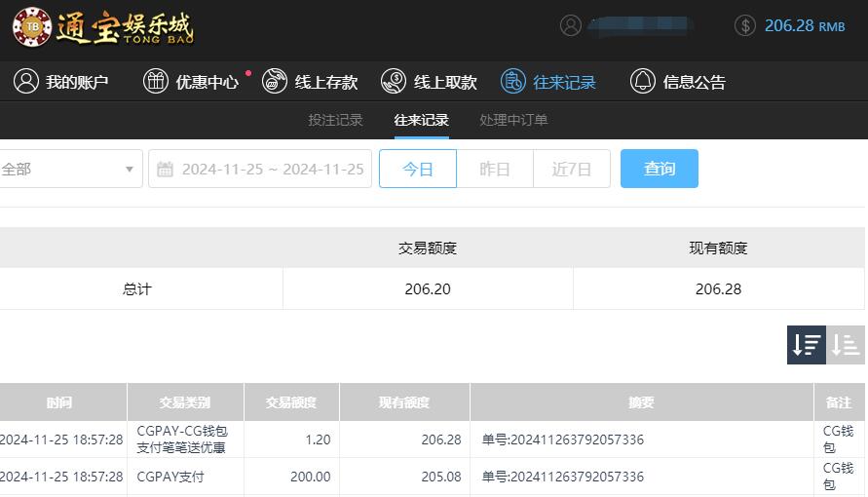The image size is (868, 497).
Task: Click the records icon for 往来记录
Action: (513, 81)
